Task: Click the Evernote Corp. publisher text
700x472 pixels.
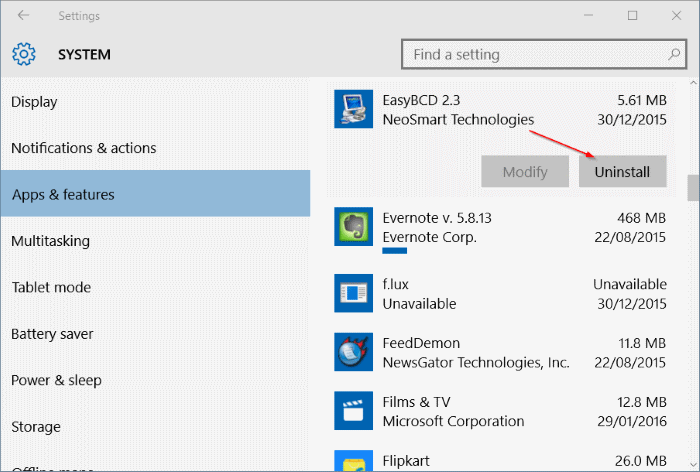Action: pos(429,237)
